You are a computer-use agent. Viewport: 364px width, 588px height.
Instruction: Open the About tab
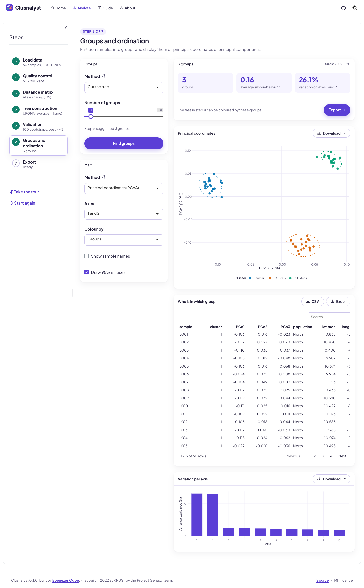[127, 8]
